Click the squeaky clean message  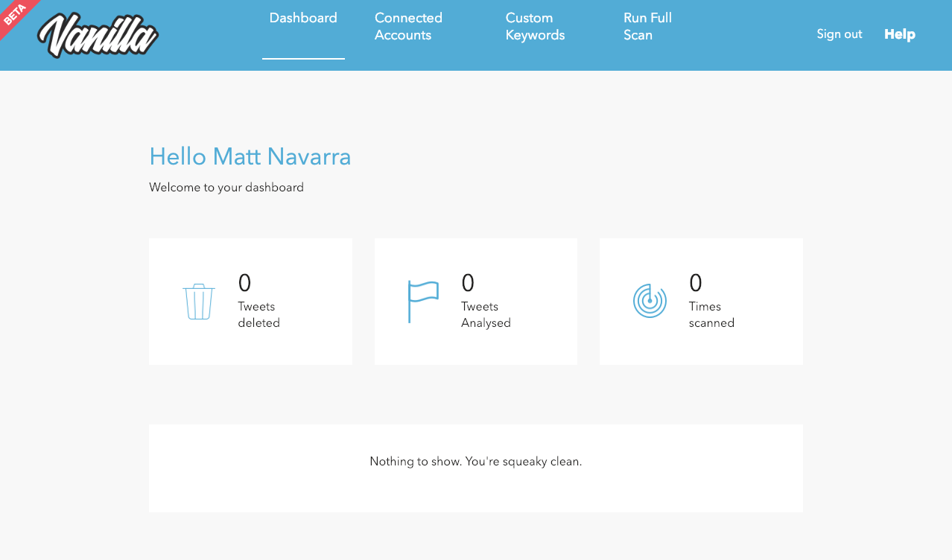[x=476, y=462]
